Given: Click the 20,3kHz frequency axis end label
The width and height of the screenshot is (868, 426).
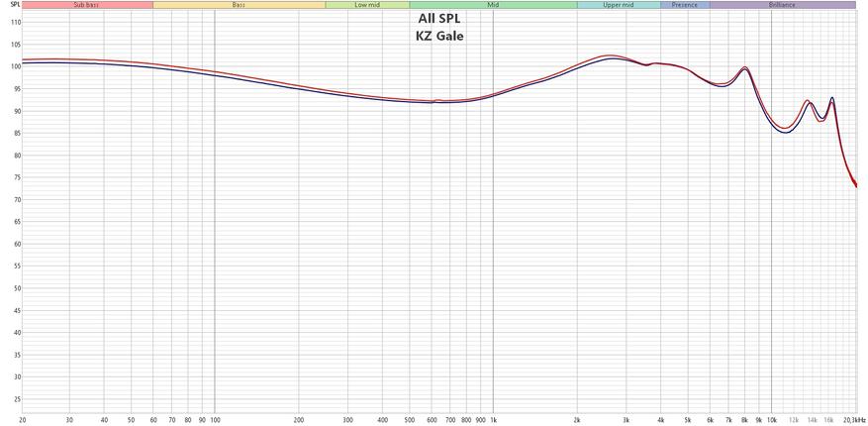Looking at the screenshot, I should click(x=855, y=420).
